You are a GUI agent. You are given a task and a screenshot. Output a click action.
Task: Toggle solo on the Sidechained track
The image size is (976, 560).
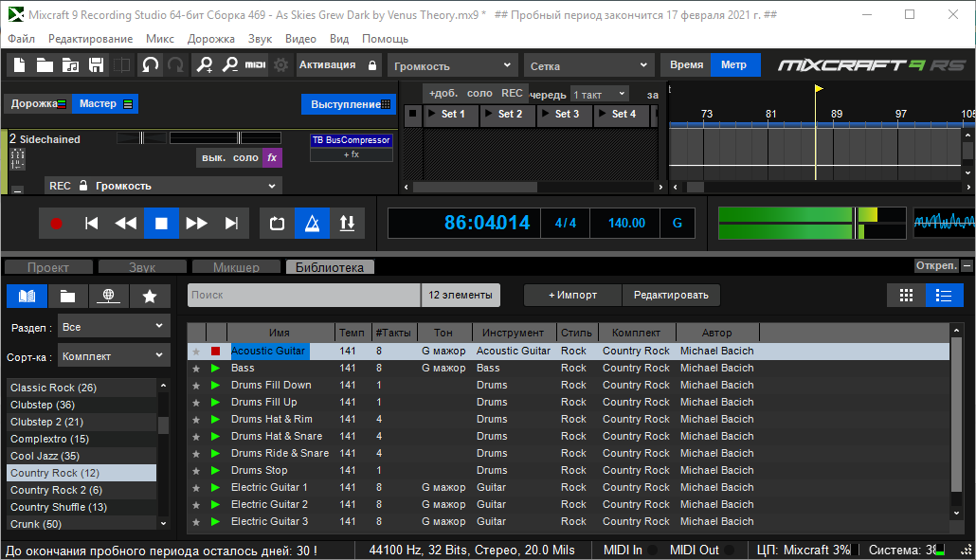tap(245, 158)
